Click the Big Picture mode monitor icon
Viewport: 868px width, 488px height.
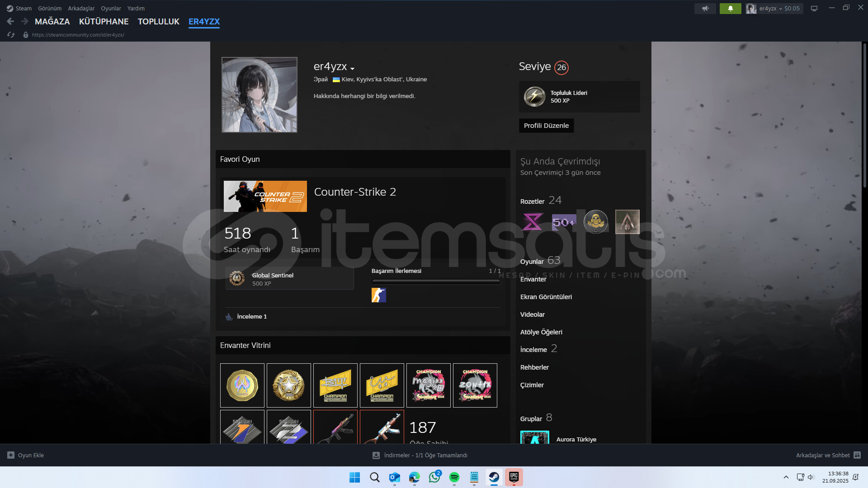pyautogui.click(x=814, y=8)
